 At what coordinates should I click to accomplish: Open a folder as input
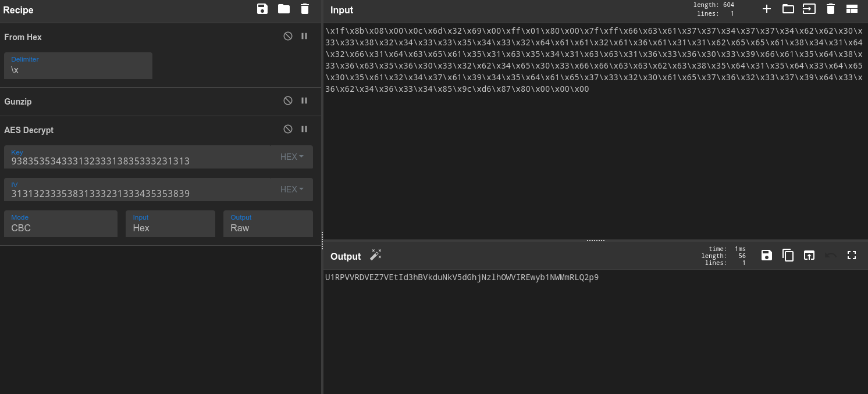pos(788,9)
